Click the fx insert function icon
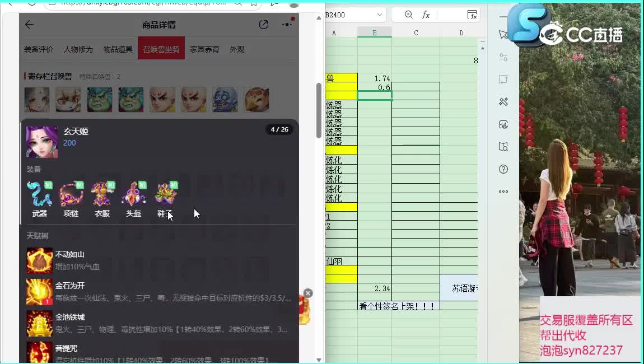 [x=426, y=15]
